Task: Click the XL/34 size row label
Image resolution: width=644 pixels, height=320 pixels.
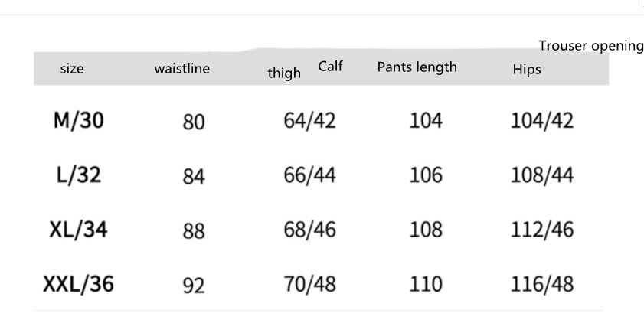Action: tap(78, 230)
